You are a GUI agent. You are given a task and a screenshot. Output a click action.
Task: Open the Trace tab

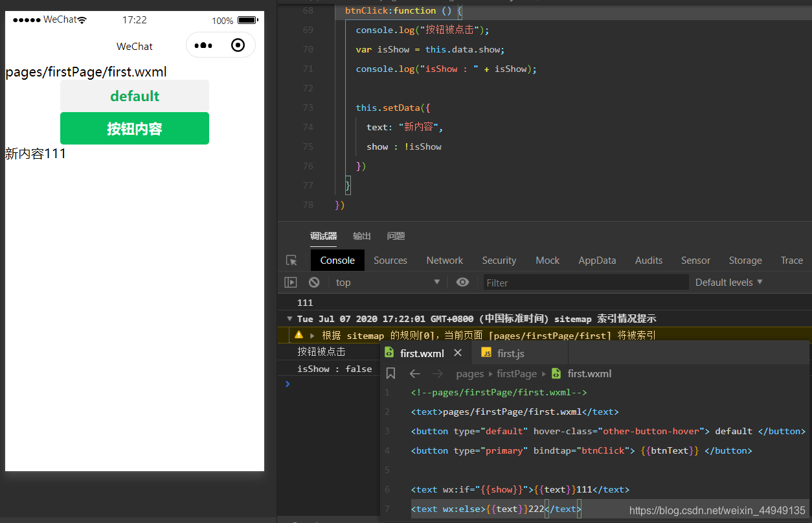click(792, 261)
